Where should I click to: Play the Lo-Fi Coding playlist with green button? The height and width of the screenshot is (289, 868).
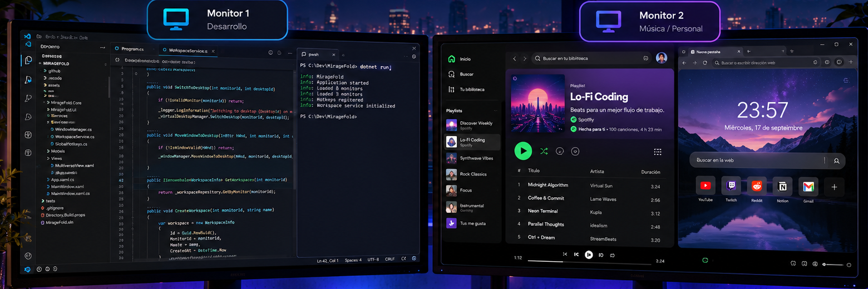(522, 151)
